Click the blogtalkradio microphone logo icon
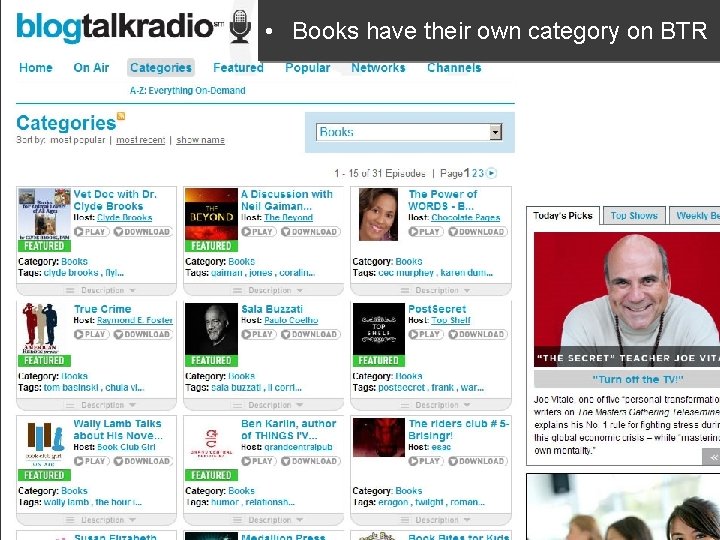Screen dimensions: 720x540 tap(241, 26)
